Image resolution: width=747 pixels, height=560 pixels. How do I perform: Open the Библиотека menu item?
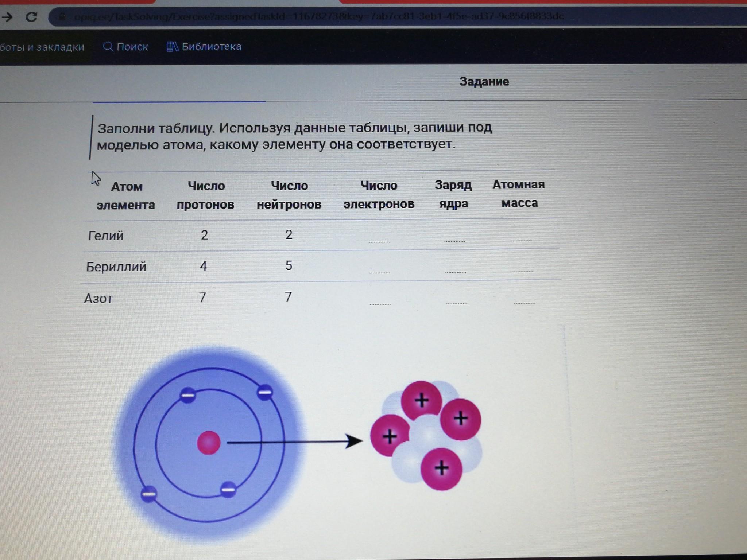click(x=211, y=47)
